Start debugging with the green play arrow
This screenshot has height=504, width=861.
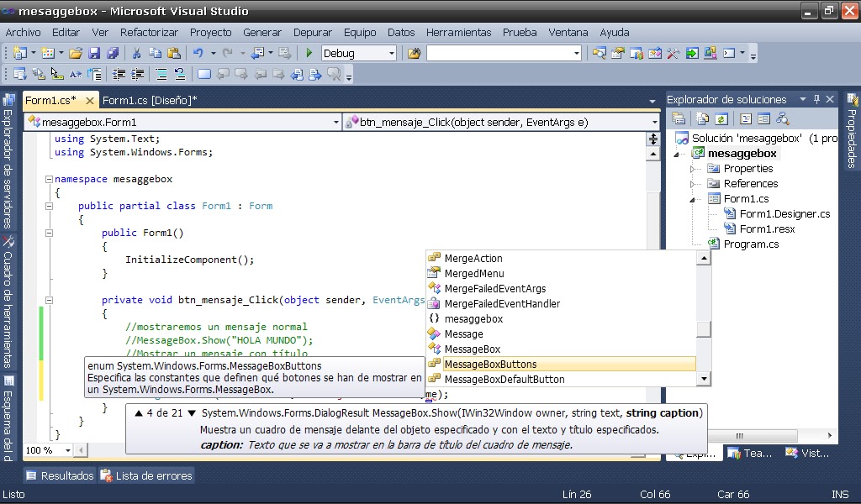[x=307, y=51]
